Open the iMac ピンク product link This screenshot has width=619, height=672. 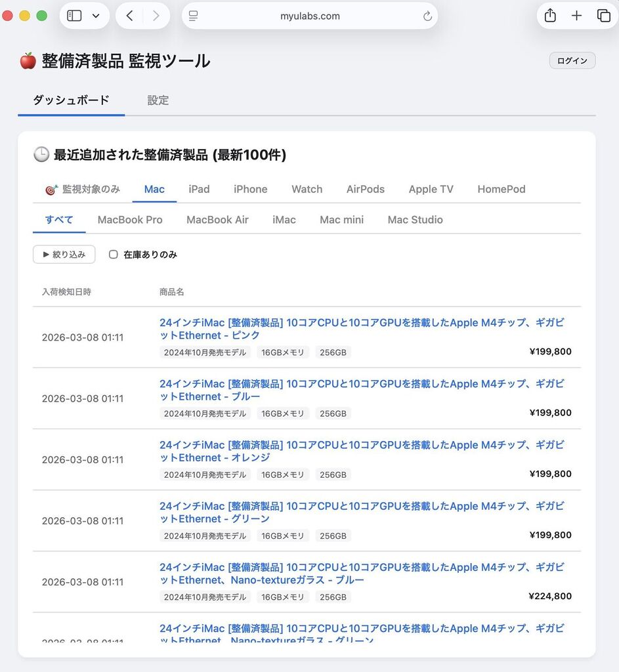click(x=361, y=329)
